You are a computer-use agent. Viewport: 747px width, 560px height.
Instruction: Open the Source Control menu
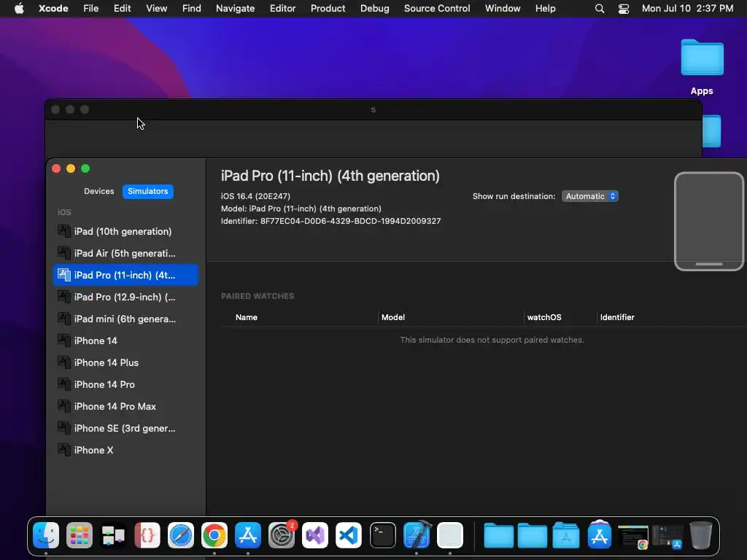(x=438, y=9)
